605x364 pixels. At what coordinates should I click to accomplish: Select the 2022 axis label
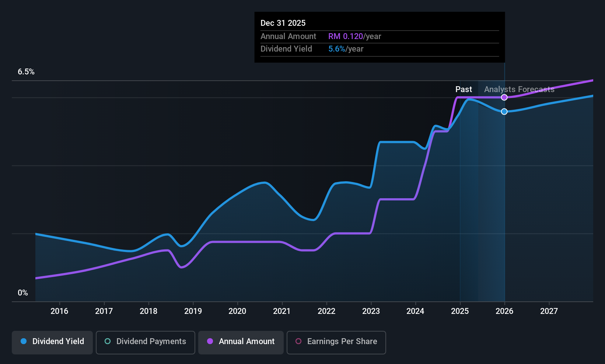(x=326, y=311)
